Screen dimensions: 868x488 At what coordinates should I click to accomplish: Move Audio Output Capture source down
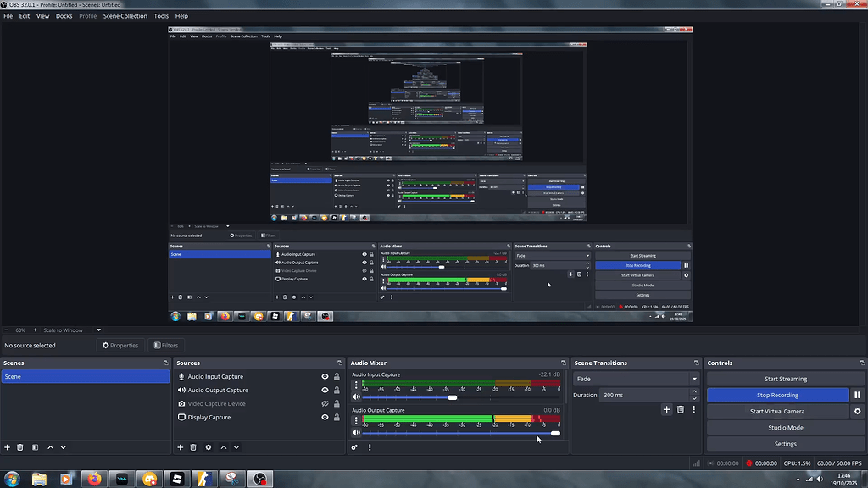pyautogui.click(x=236, y=446)
